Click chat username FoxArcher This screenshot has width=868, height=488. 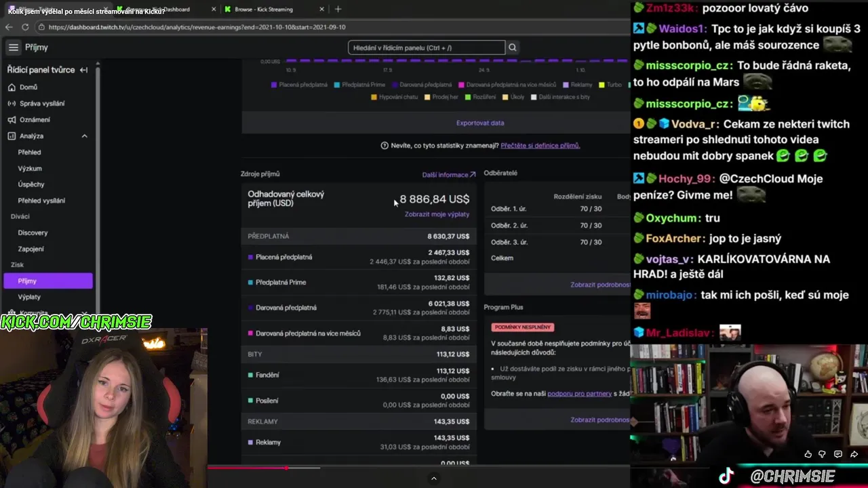click(x=674, y=239)
